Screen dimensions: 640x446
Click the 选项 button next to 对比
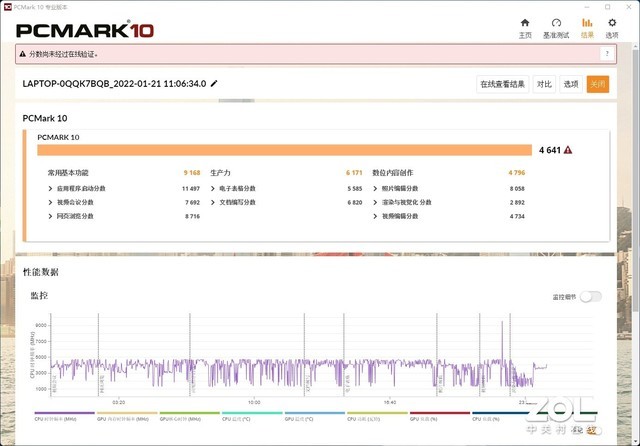[571, 84]
